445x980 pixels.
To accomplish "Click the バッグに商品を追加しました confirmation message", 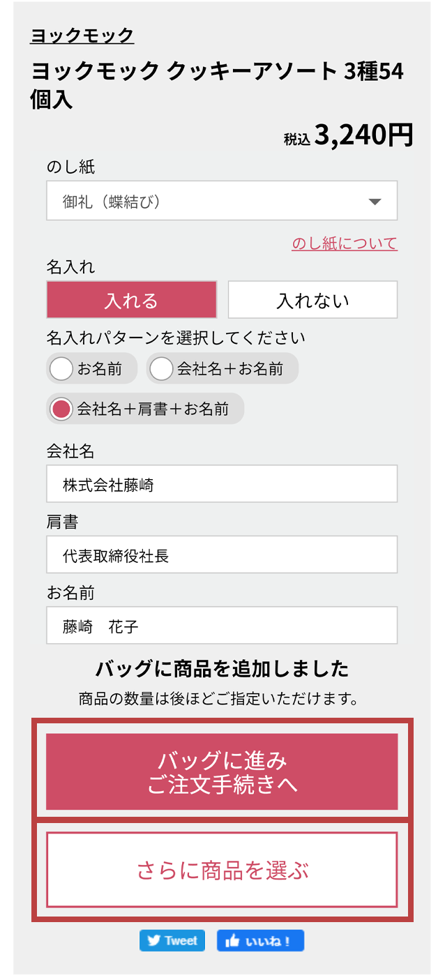I will (222, 669).
